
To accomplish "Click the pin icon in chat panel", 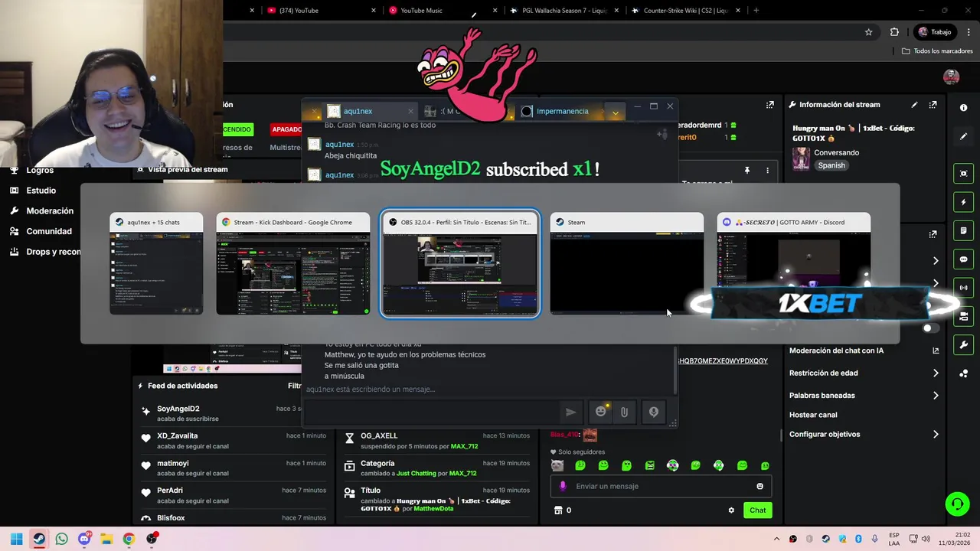I will (x=747, y=171).
